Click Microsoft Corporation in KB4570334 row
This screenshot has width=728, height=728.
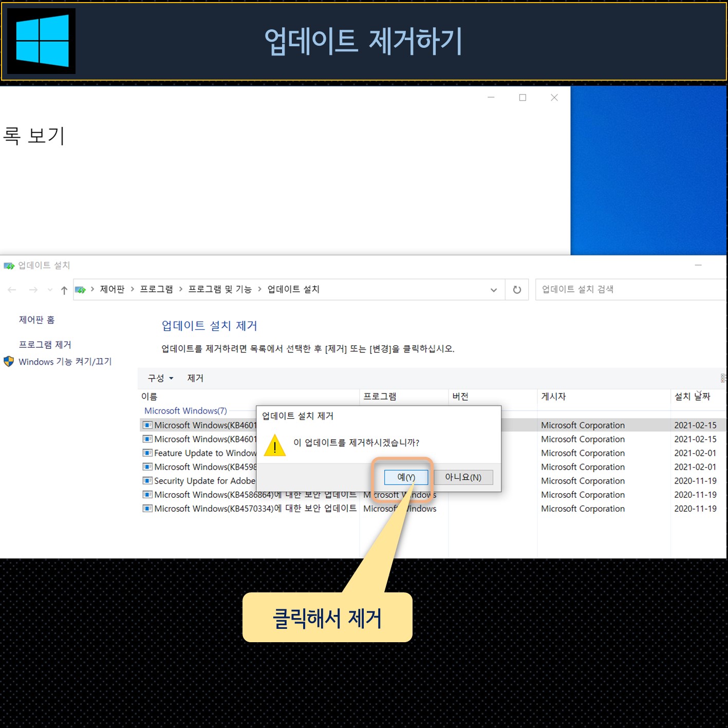click(583, 509)
